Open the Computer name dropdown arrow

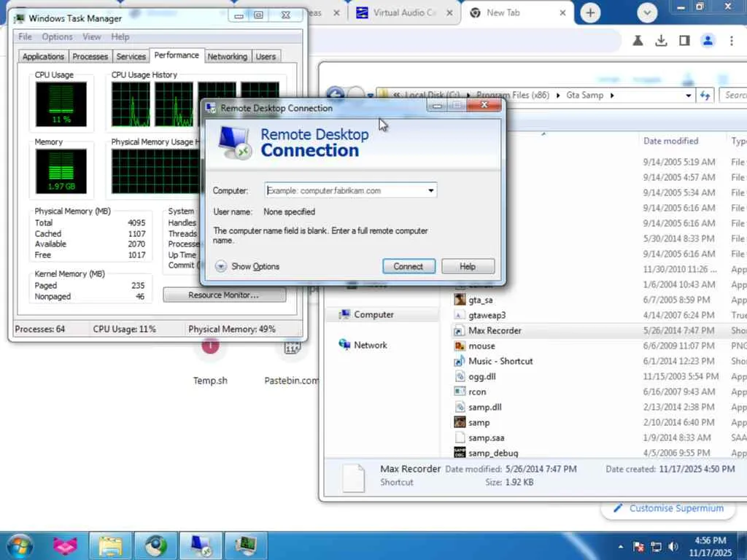[x=430, y=190]
